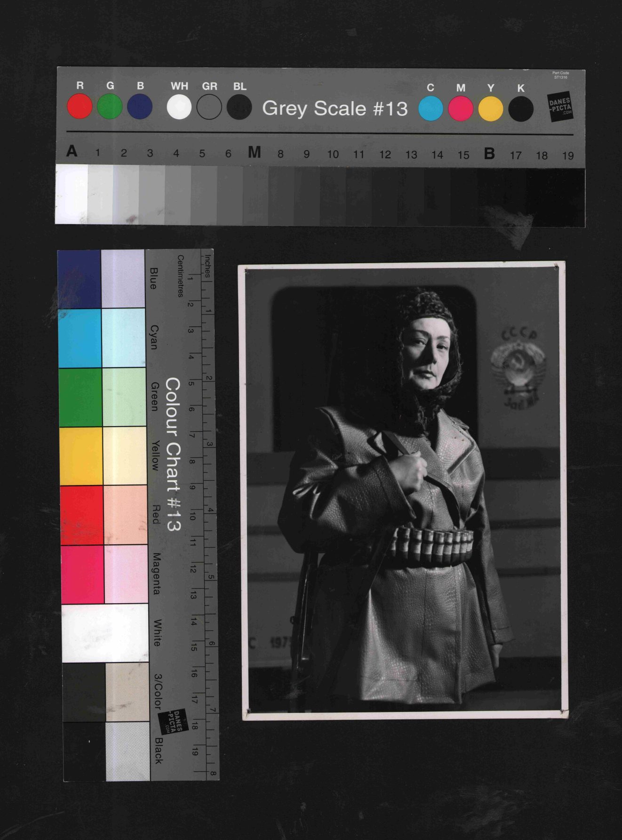Image resolution: width=622 pixels, height=840 pixels.
Task: Pick the light cyan tint swatch
Action: (123, 338)
